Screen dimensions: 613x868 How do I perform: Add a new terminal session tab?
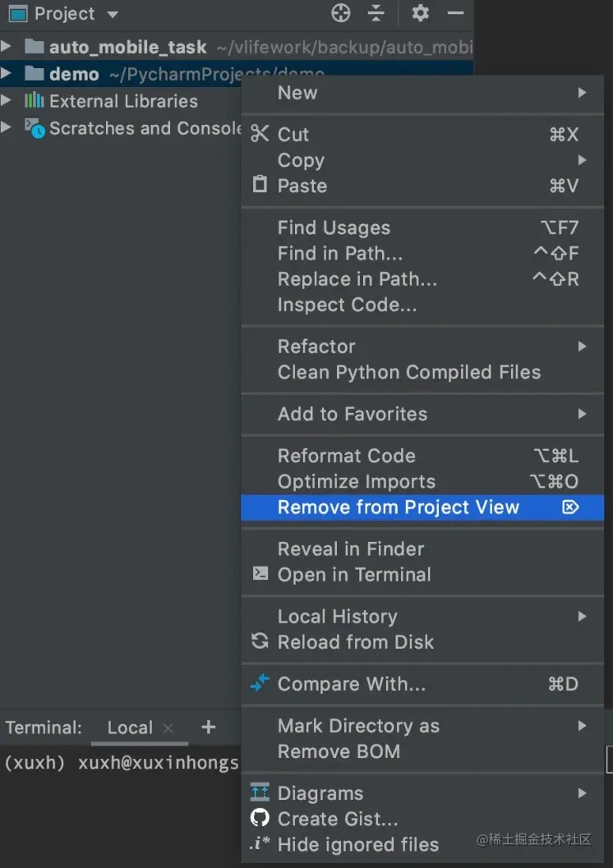209,727
